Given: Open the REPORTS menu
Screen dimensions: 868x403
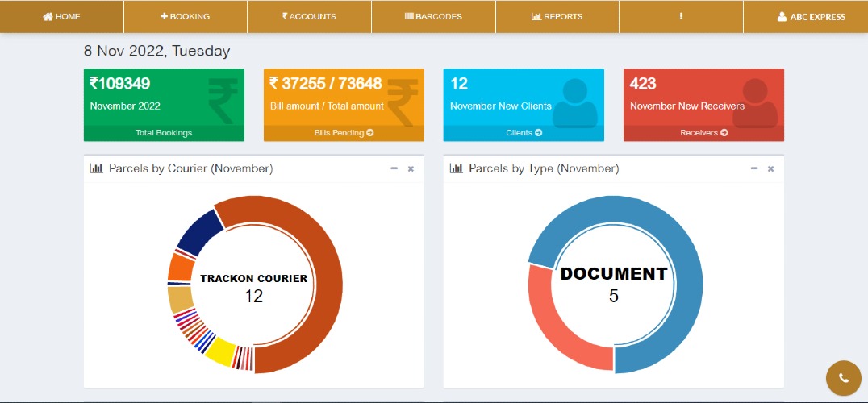Looking at the screenshot, I should (557, 17).
